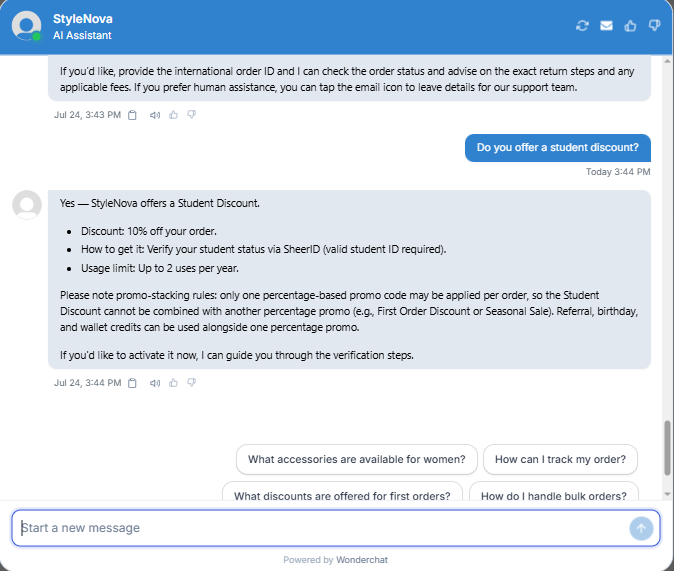Select 'What accessories are available for women?' suggestion
This screenshot has height=571, width=674.
coord(357,459)
